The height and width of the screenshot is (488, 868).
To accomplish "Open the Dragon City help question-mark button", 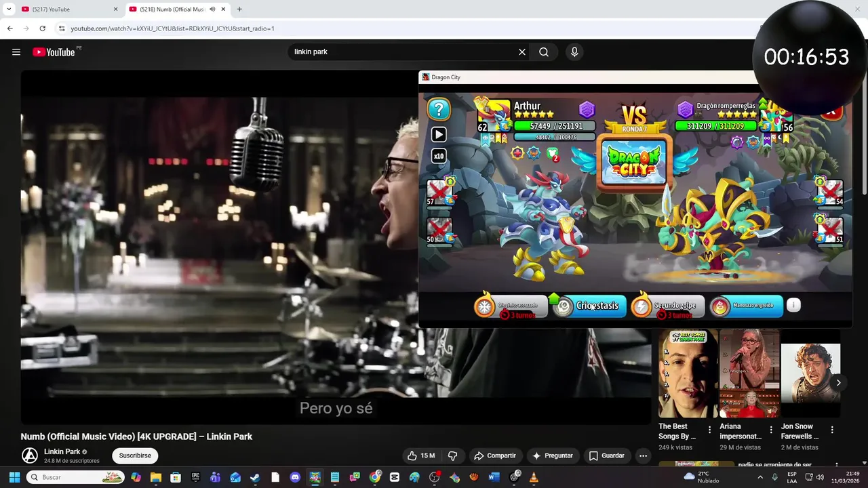I will (x=439, y=109).
